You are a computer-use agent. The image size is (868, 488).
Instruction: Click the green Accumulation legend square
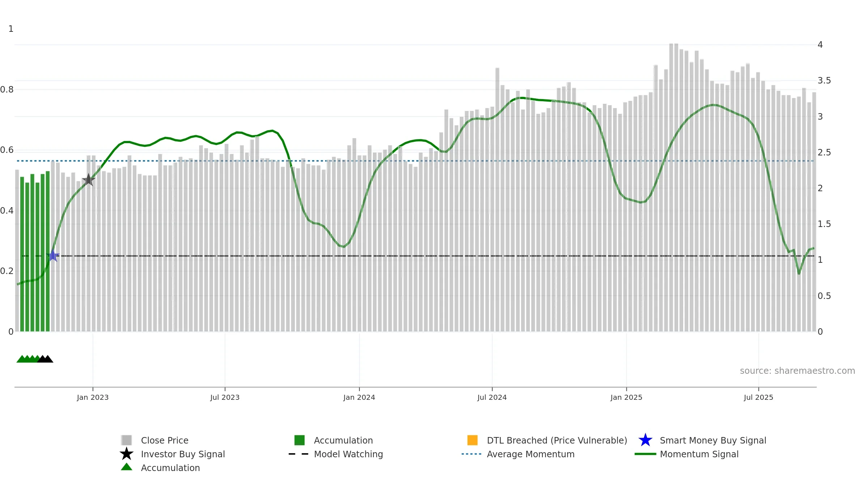tap(299, 440)
